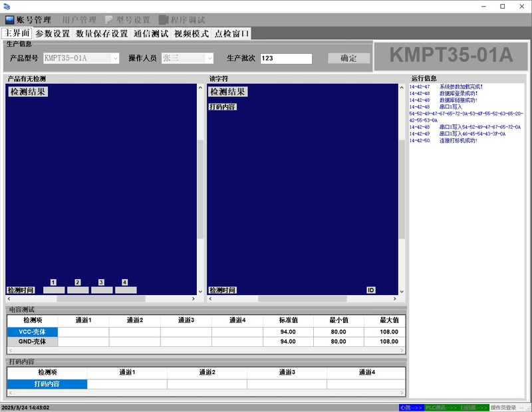Expand the 产品型号 dropdown

point(115,58)
